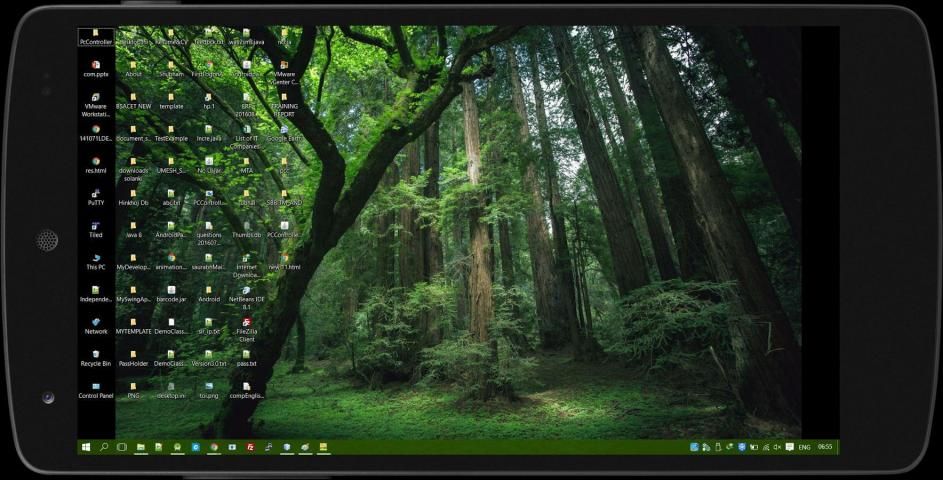Open the Control Panel shortcut

coord(95,387)
